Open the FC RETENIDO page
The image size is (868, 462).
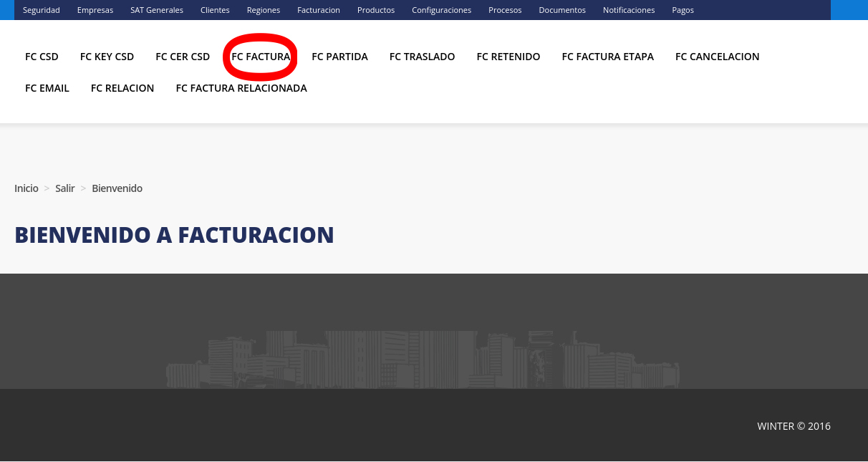tap(508, 57)
